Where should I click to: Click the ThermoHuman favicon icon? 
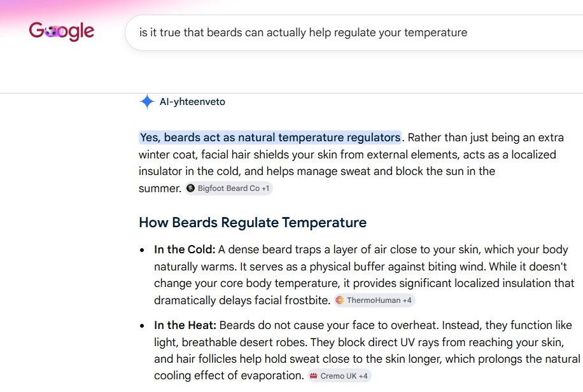(340, 300)
